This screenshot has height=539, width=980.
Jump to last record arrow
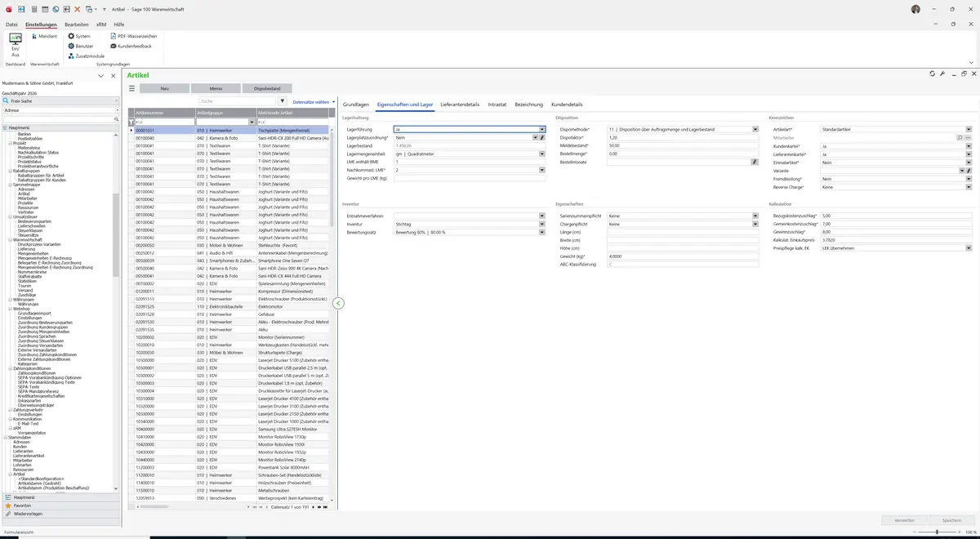(326, 507)
